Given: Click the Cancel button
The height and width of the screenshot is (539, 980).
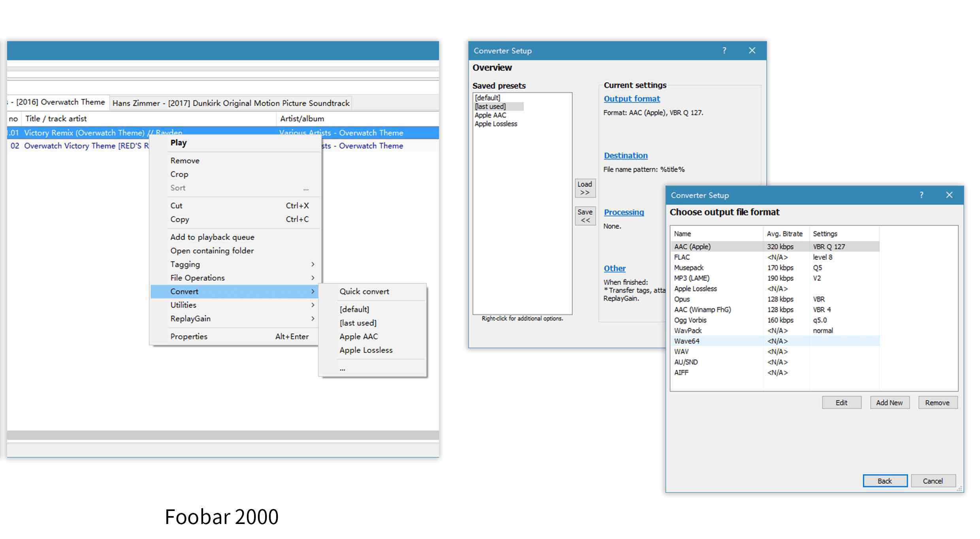Looking at the screenshot, I should pyautogui.click(x=933, y=481).
